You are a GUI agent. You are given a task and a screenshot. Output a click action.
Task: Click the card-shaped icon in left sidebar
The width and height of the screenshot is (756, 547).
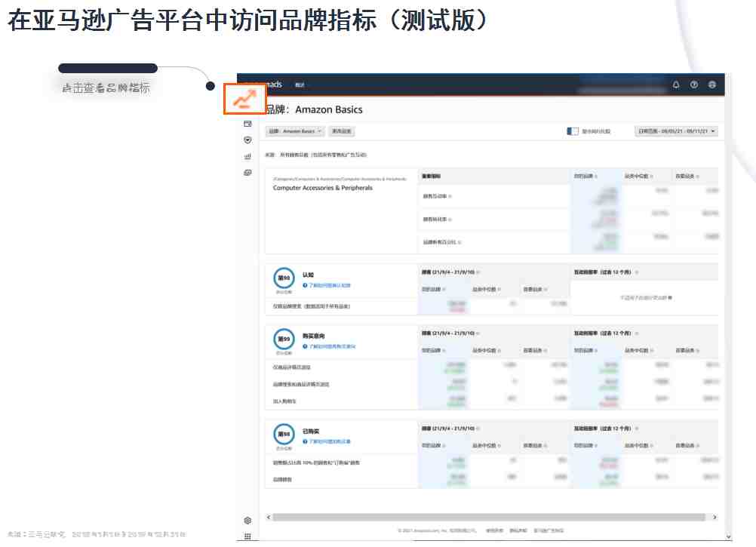[x=247, y=124]
